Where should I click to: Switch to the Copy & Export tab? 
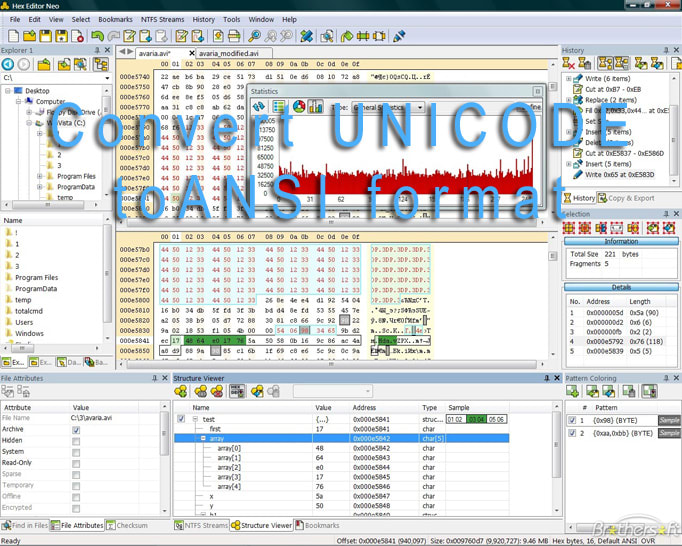point(625,198)
